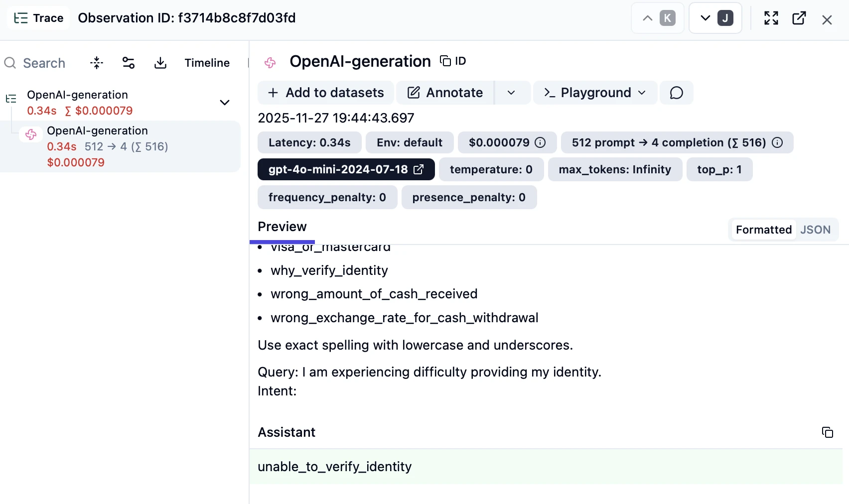
Task: Switch view to JSON
Action: [815, 230]
